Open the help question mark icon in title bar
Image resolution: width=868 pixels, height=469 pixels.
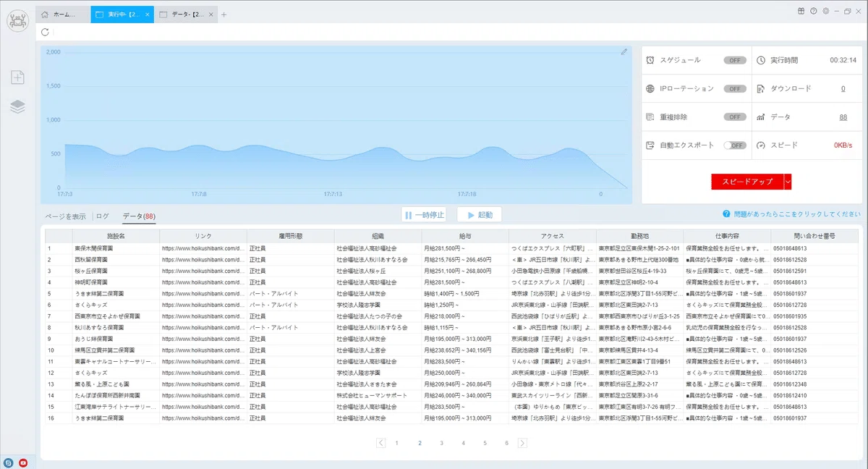coord(814,11)
